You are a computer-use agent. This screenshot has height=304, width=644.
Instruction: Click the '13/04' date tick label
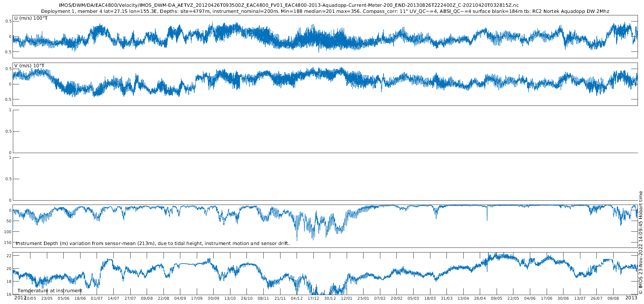click(x=463, y=298)
